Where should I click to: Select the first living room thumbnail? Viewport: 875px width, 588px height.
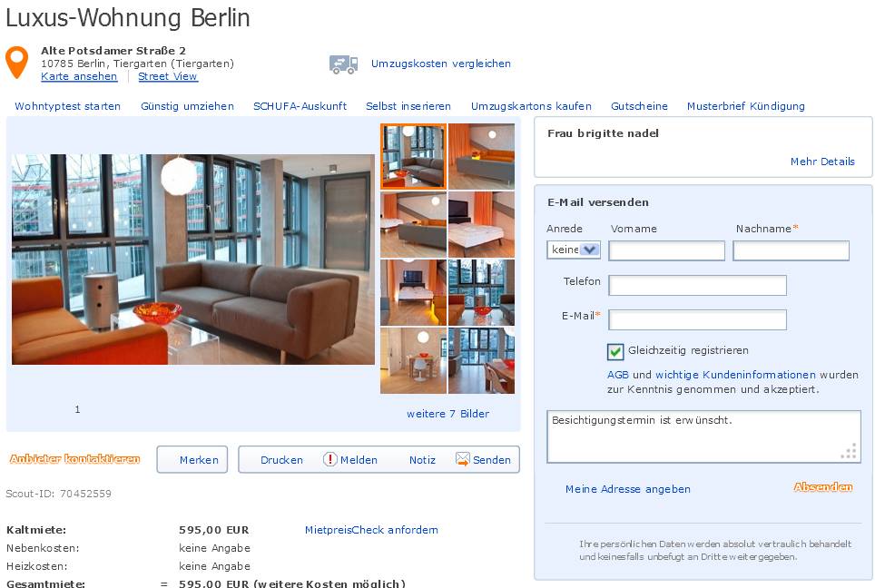pos(414,157)
